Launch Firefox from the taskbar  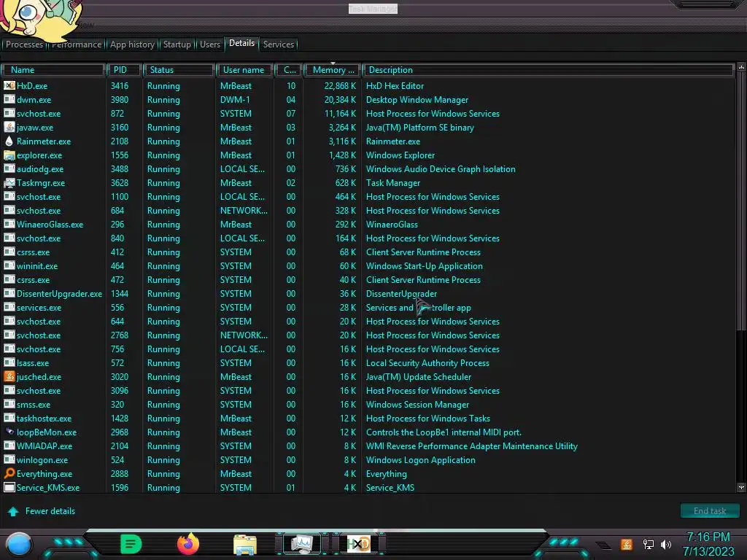[188, 544]
